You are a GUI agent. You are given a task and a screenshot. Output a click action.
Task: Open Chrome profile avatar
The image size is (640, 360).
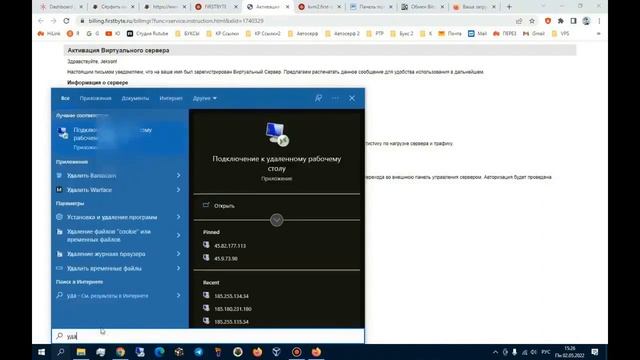click(x=586, y=21)
